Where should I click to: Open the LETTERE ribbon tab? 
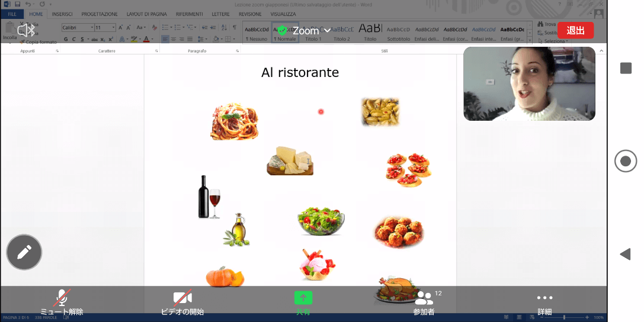(220, 14)
